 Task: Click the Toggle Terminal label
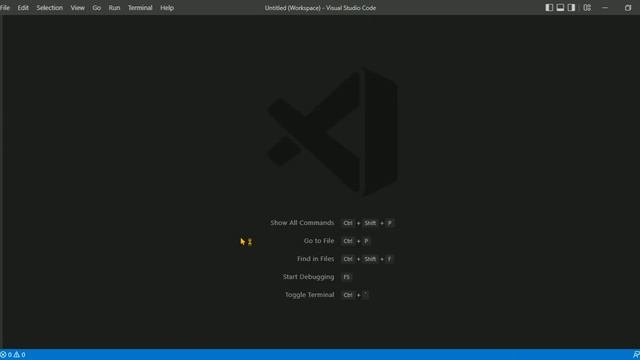point(309,295)
